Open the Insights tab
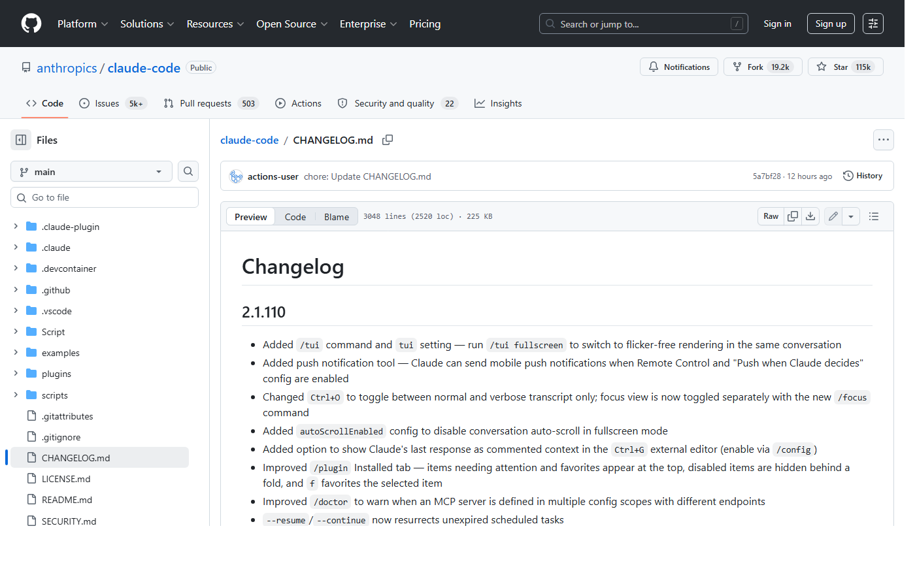This screenshot has width=915, height=588. point(498,103)
